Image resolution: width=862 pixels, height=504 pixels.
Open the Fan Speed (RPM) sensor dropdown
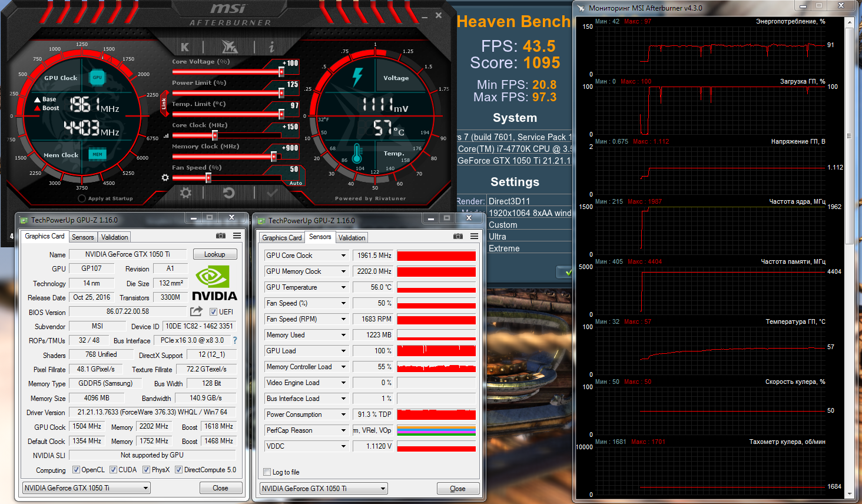tap(343, 319)
